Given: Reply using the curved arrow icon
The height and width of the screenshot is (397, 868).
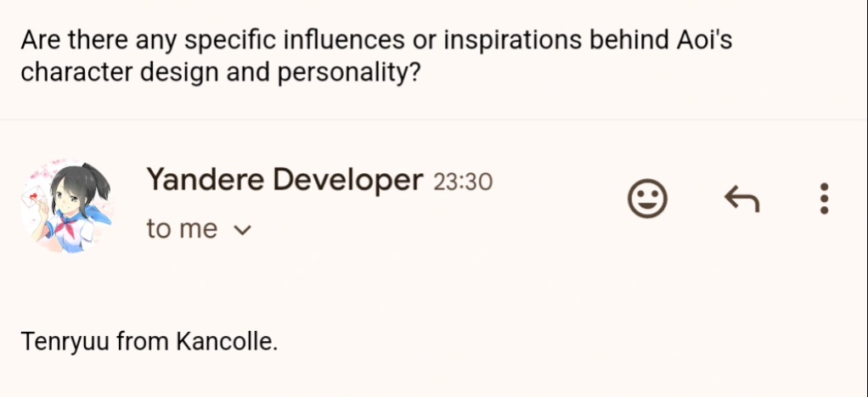Looking at the screenshot, I should point(741,199).
